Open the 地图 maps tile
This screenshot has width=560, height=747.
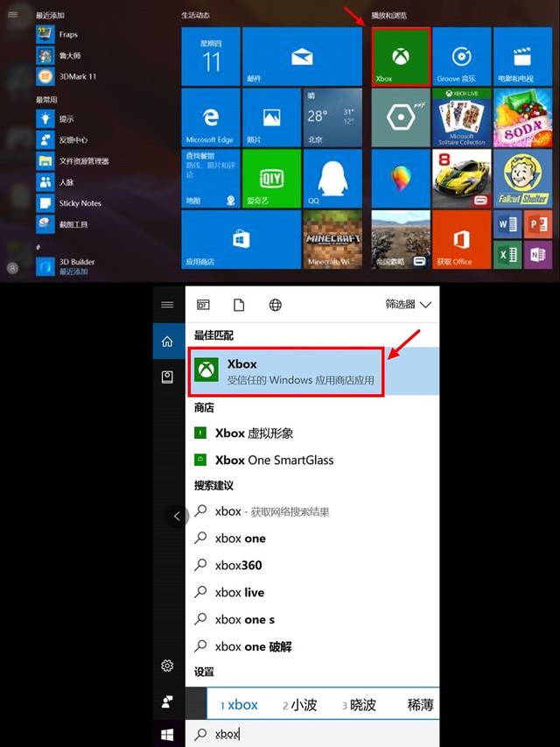[x=211, y=178]
